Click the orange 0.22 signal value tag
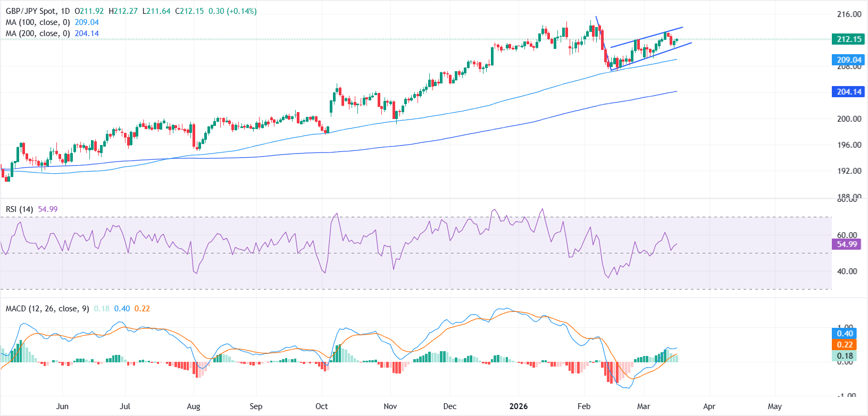 tap(845, 345)
